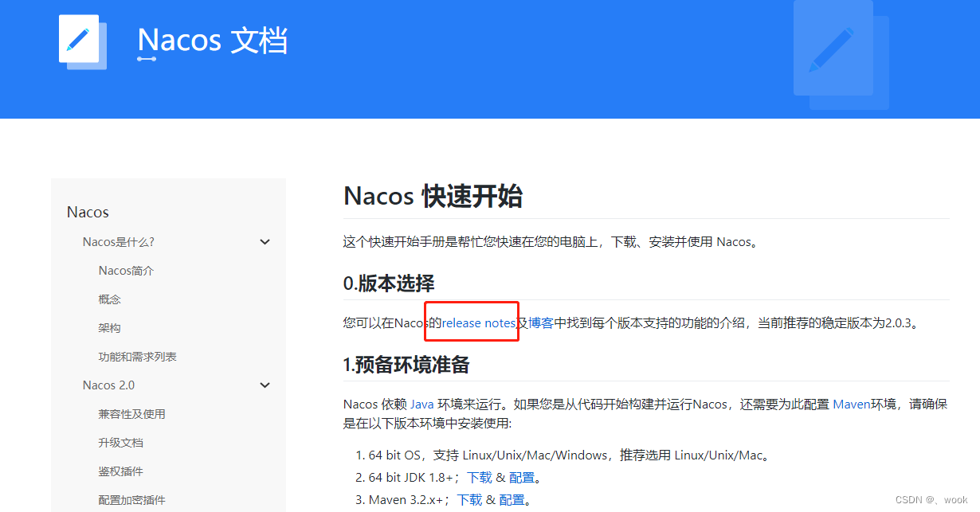Open the "升级文档" sidebar page

(x=120, y=443)
